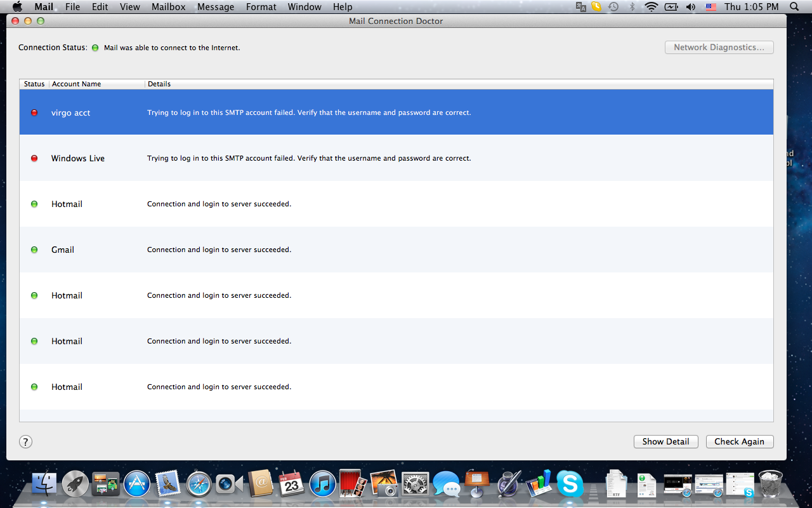Click the yellow clock icon in the menu bar
The width and height of the screenshot is (812, 508).
pyautogui.click(x=596, y=7)
